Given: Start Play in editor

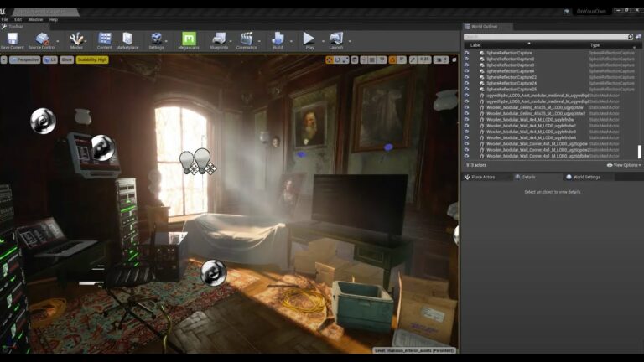Looking at the screenshot, I should click(309, 39).
